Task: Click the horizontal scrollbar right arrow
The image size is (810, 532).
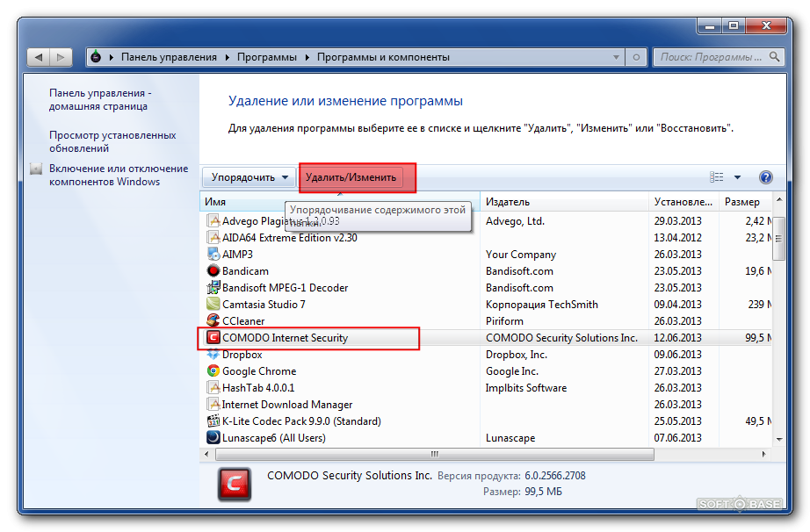Action: (x=764, y=454)
